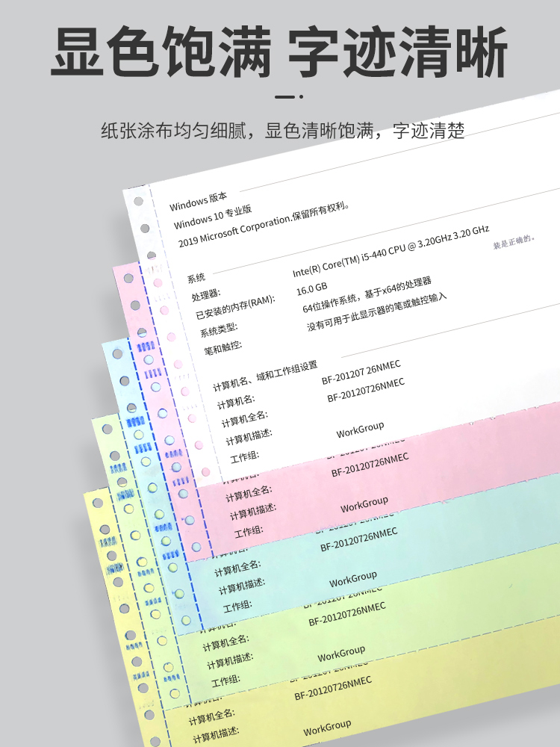The height and width of the screenshot is (747, 560).
Task: Select "BF-20120726NMEC" on the pink sheet
Action: tap(370, 465)
